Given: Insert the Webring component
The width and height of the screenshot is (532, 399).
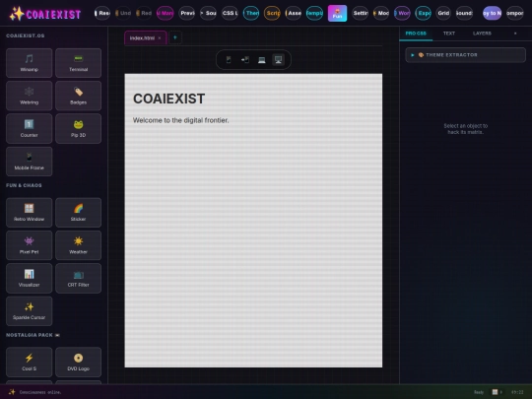Looking at the screenshot, I should point(30,96).
